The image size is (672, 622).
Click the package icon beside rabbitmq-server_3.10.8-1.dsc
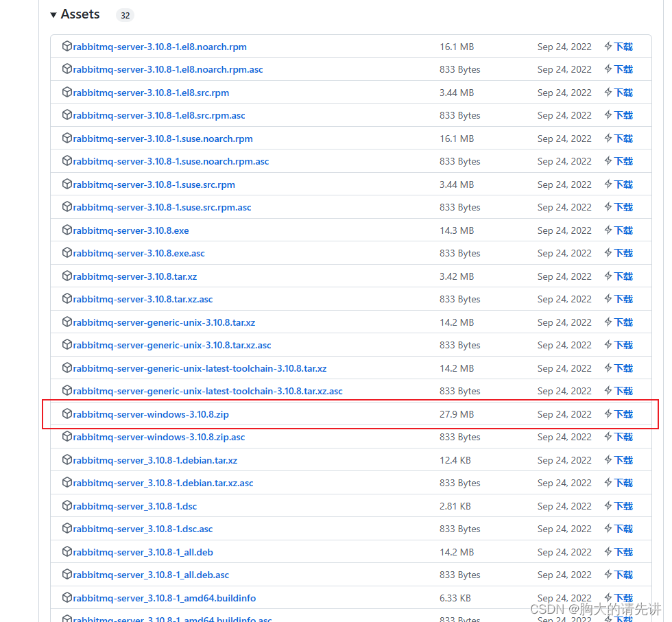(x=67, y=505)
